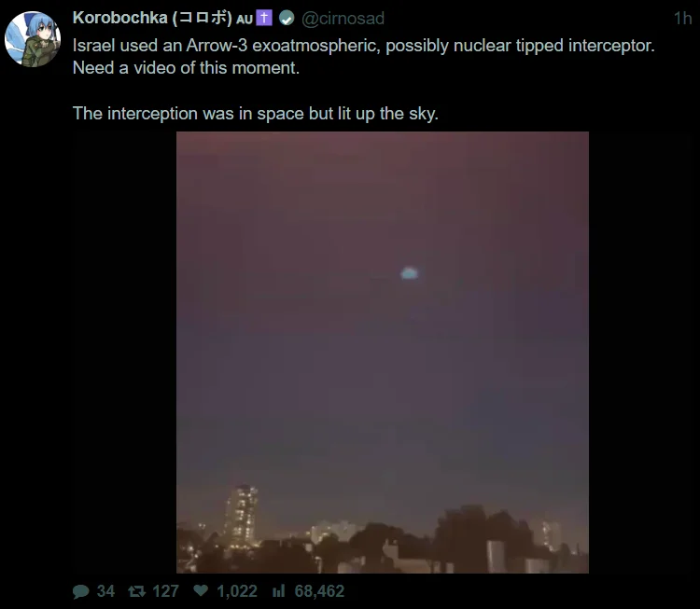Click the 'interception was in space' line

[256, 114]
